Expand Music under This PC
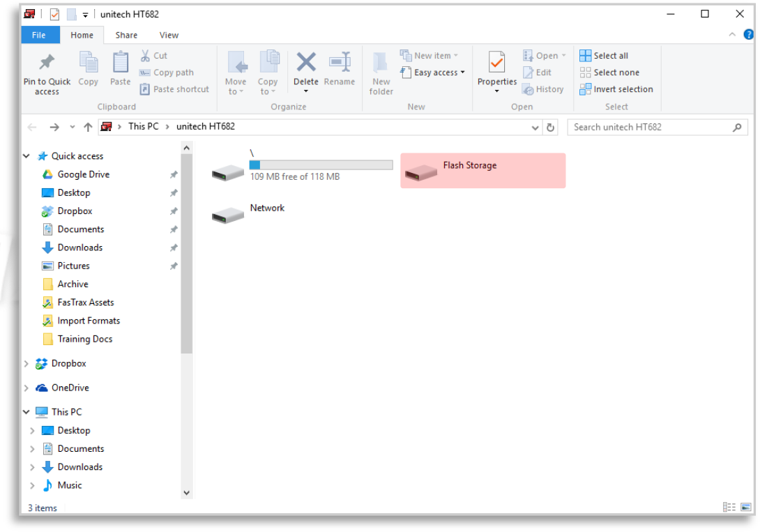Screen dimensions: 760x532 pos(33,485)
